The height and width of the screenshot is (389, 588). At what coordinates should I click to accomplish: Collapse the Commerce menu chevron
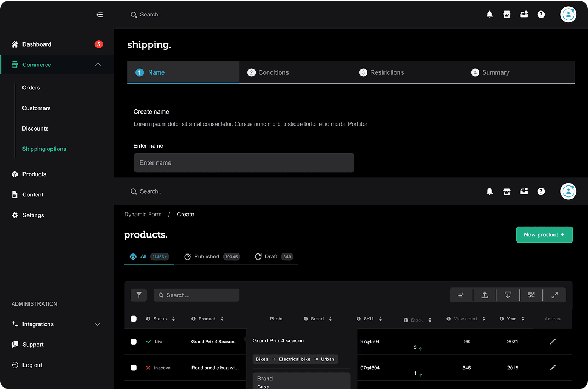tap(98, 65)
